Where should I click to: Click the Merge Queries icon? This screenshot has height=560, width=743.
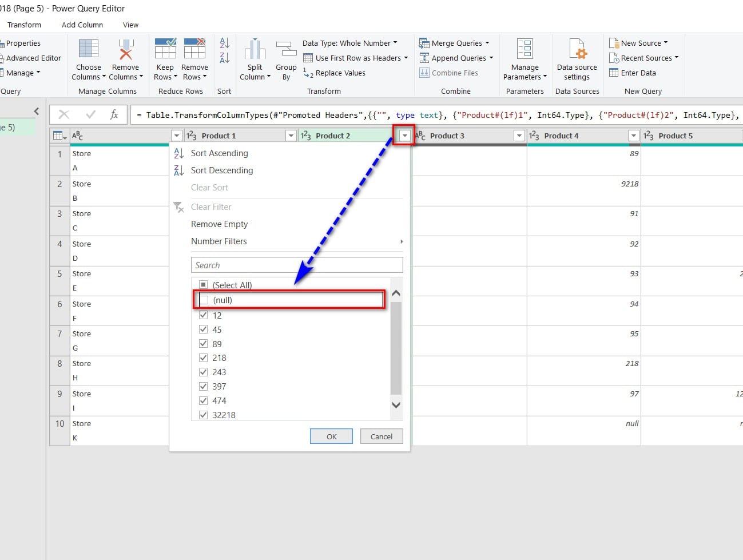[424, 43]
